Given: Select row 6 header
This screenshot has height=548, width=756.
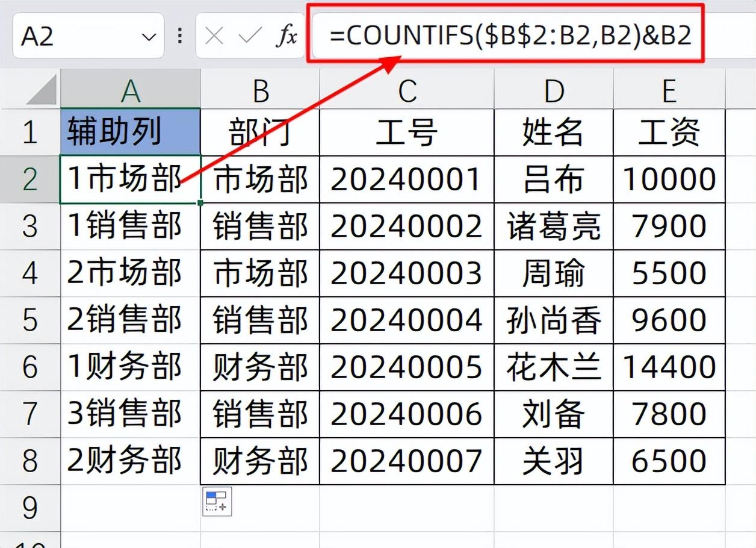Looking at the screenshot, I should pyautogui.click(x=30, y=367).
